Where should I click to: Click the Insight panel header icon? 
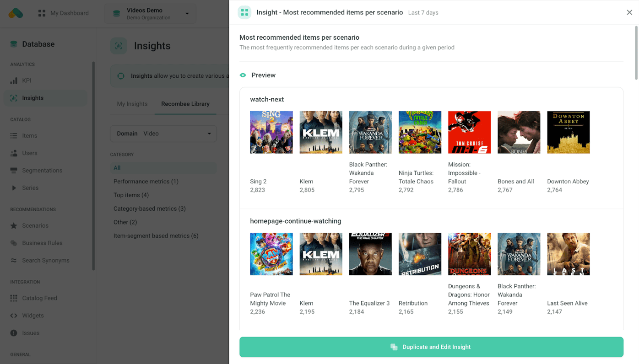(x=244, y=12)
